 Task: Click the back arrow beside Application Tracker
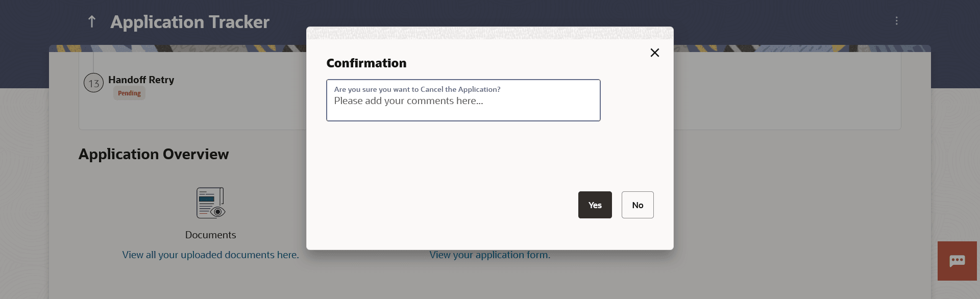point(92,21)
